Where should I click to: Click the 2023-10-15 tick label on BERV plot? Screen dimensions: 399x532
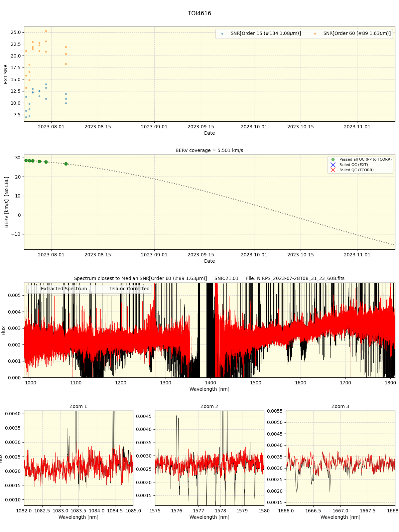(301, 255)
